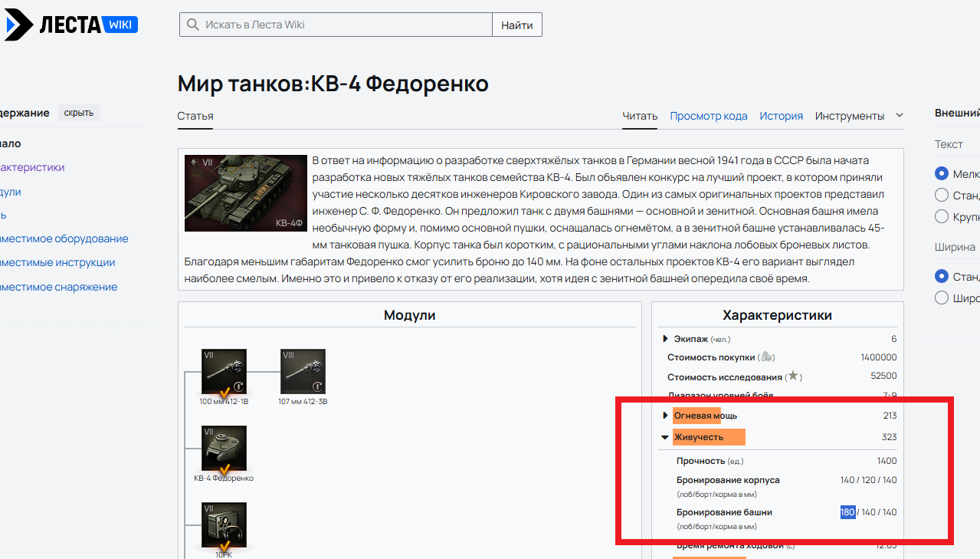Click the Стоимость покупки value 1400000
This screenshot has height=559, width=980.
pyautogui.click(x=879, y=357)
